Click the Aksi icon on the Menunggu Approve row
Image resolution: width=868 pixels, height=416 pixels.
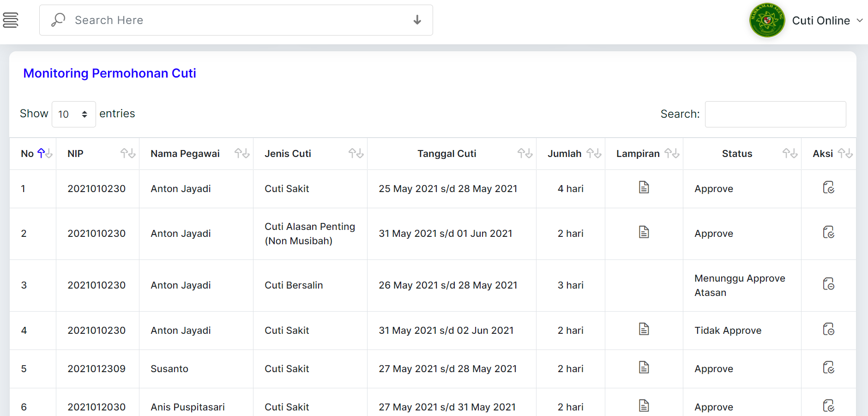[x=829, y=284]
